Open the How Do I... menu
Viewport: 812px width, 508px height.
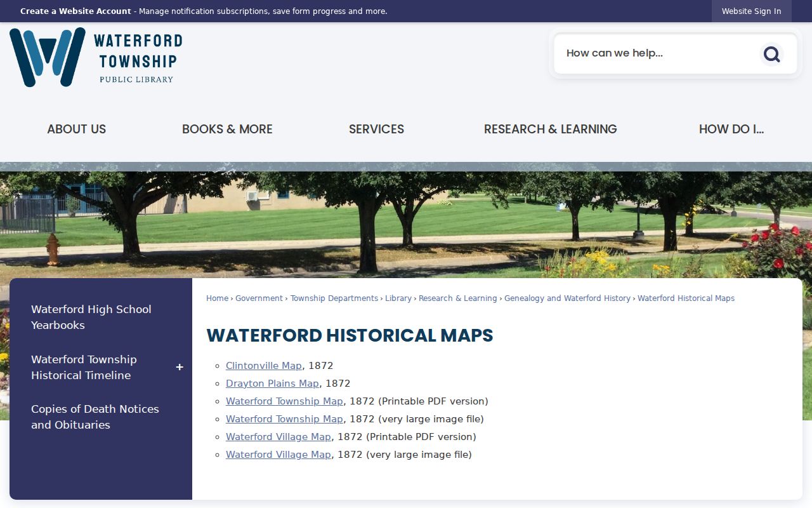point(731,129)
